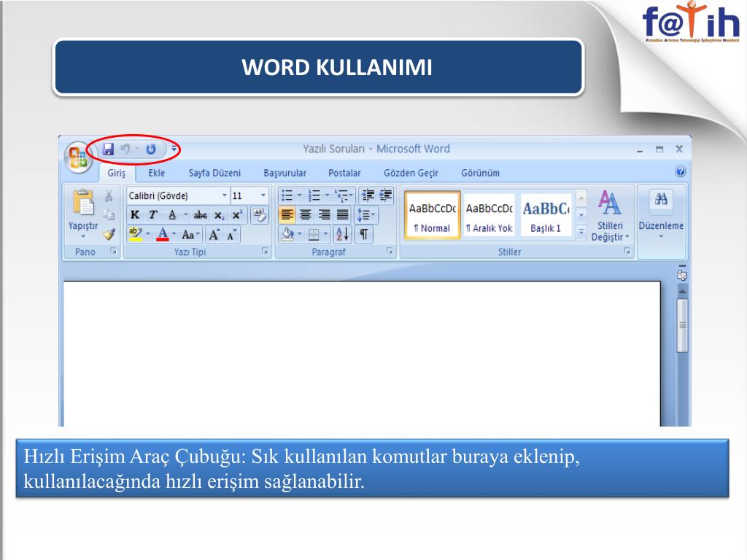Clear formatting with eraser icon
747x560 pixels.
point(259,215)
